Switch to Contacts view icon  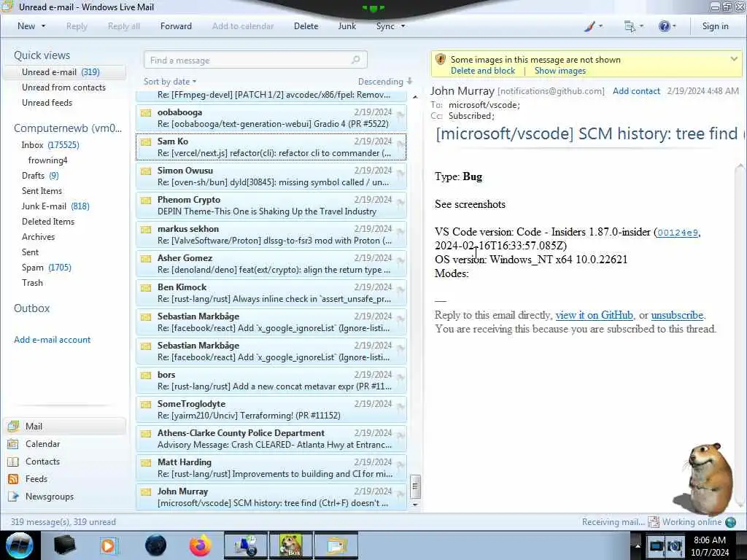13,462
